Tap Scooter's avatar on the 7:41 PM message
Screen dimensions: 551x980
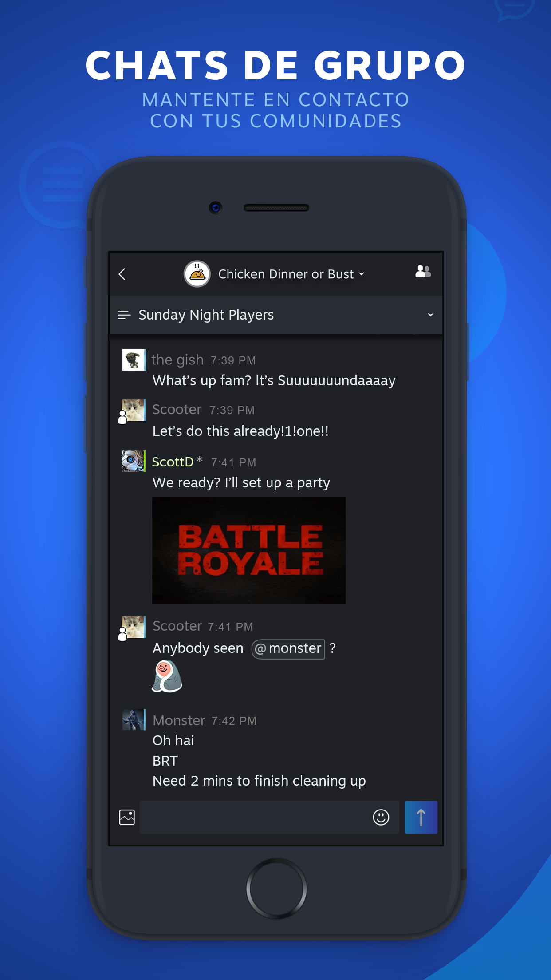point(133,627)
